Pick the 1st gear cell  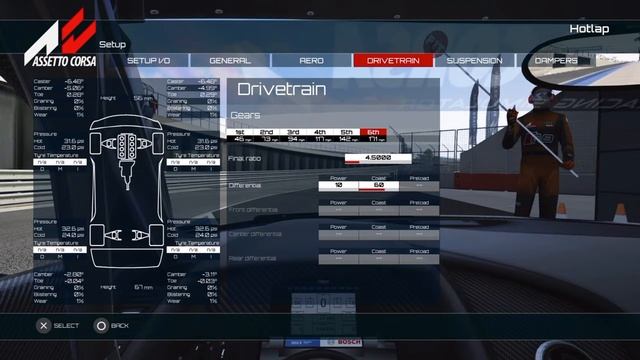(x=240, y=136)
